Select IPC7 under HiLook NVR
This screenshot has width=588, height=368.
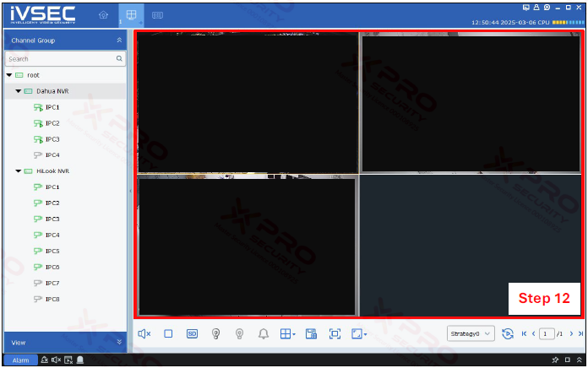[52, 283]
